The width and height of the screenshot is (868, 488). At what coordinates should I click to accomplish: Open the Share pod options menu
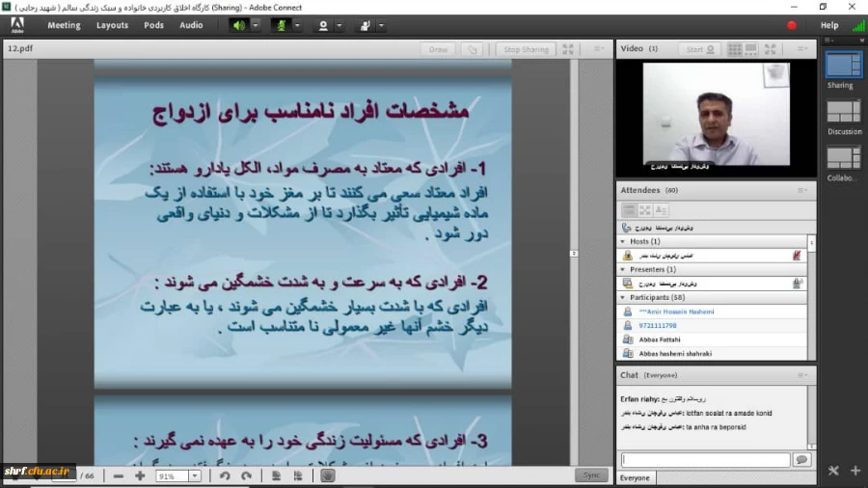pos(599,48)
